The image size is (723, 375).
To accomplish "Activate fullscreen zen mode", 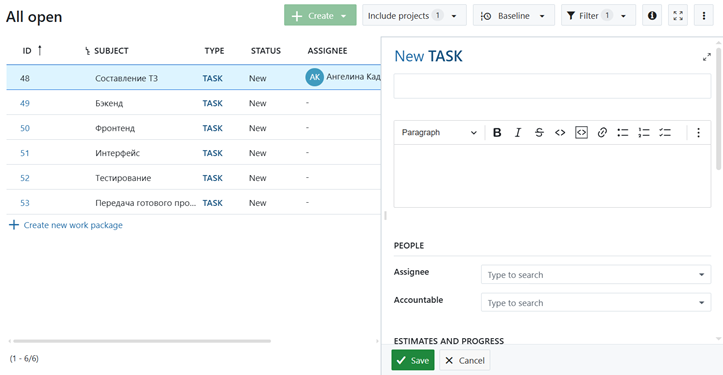I will (678, 16).
